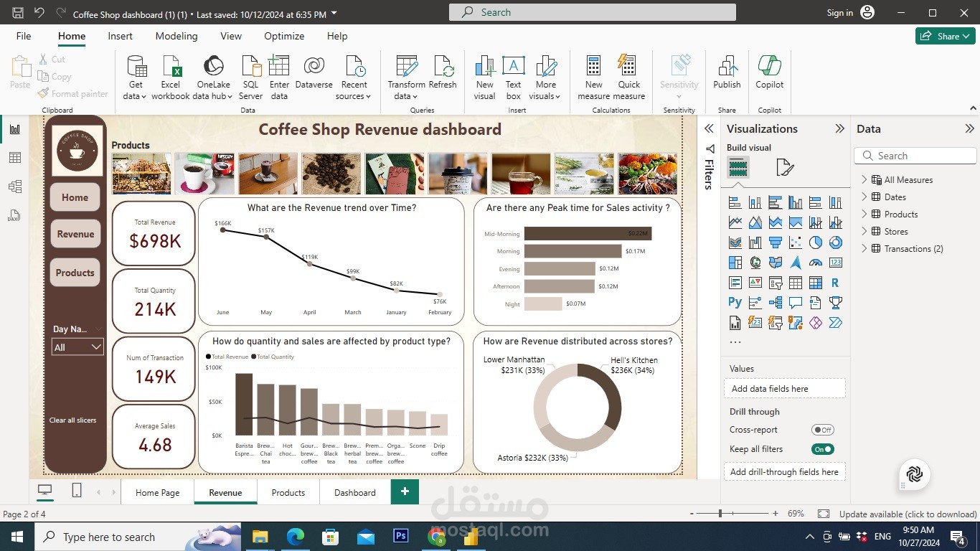Open the Transform data dropdown

click(x=406, y=78)
